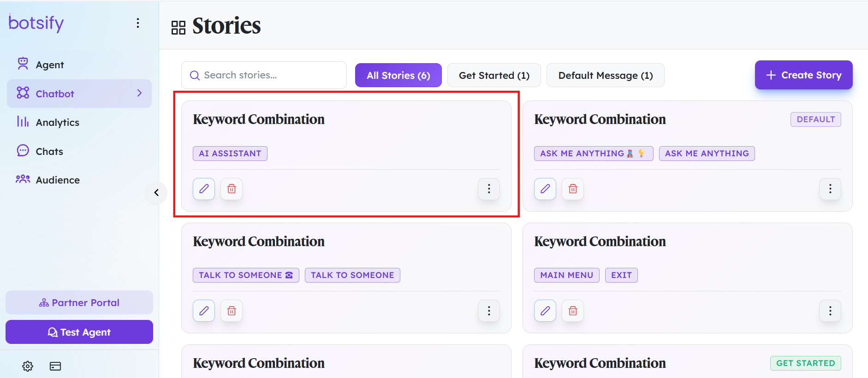The height and width of the screenshot is (378, 868).
Task: Open three-dot menu on Ask Me Anything story
Action: [830, 189]
